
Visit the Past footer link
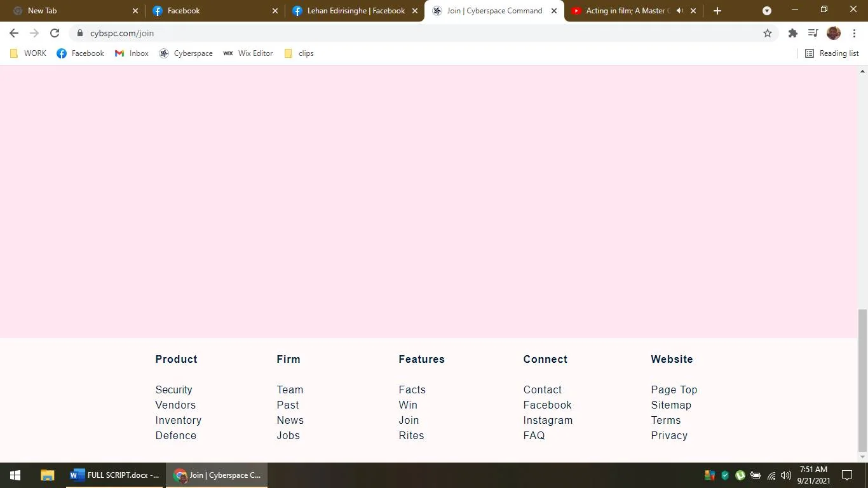click(x=288, y=405)
